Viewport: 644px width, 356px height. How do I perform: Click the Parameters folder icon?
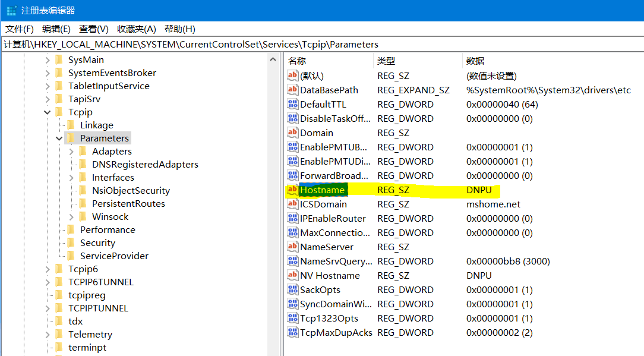click(x=71, y=138)
